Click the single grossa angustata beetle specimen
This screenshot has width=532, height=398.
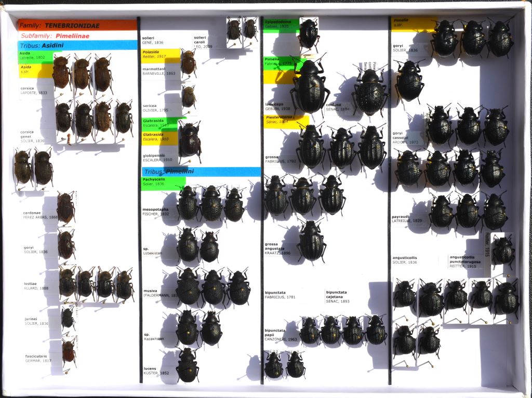[x=312, y=241]
